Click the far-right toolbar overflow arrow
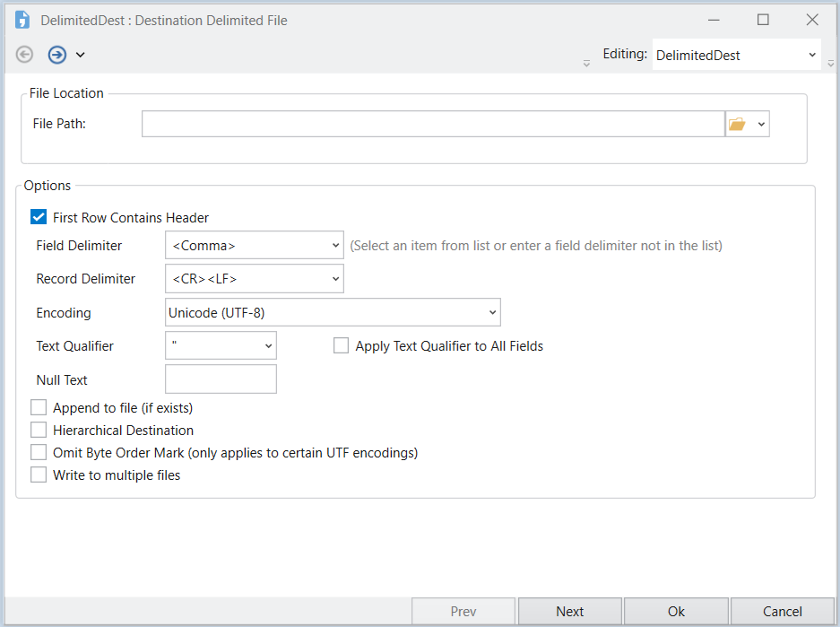This screenshot has height=627, width=840. click(x=831, y=63)
